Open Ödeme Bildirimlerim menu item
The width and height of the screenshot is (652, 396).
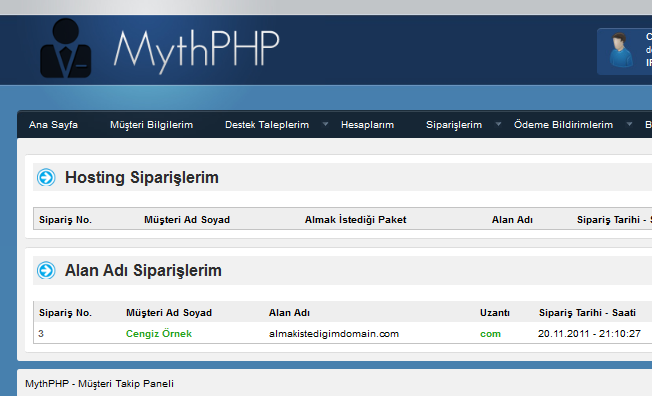tap(563, 125)
